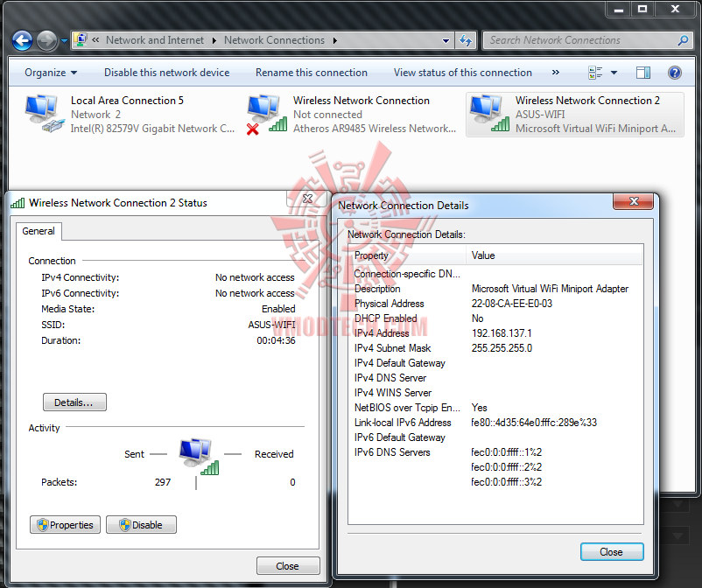Select the IPv4 Default Gateway row
The height and width of the screenshot is (588, 702).
(x=495, y=363)
